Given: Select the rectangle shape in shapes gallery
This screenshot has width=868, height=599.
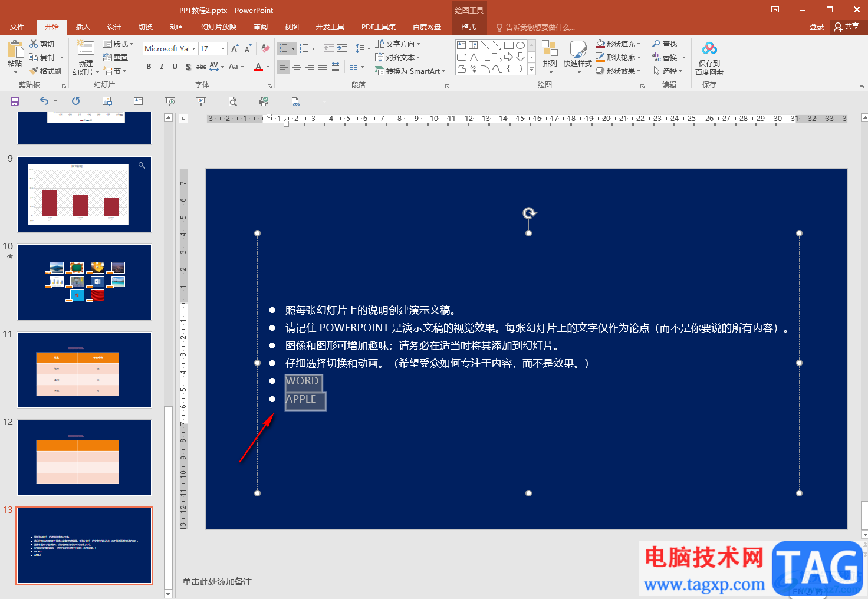Looking at the screenshot, I should pos(508,45).
